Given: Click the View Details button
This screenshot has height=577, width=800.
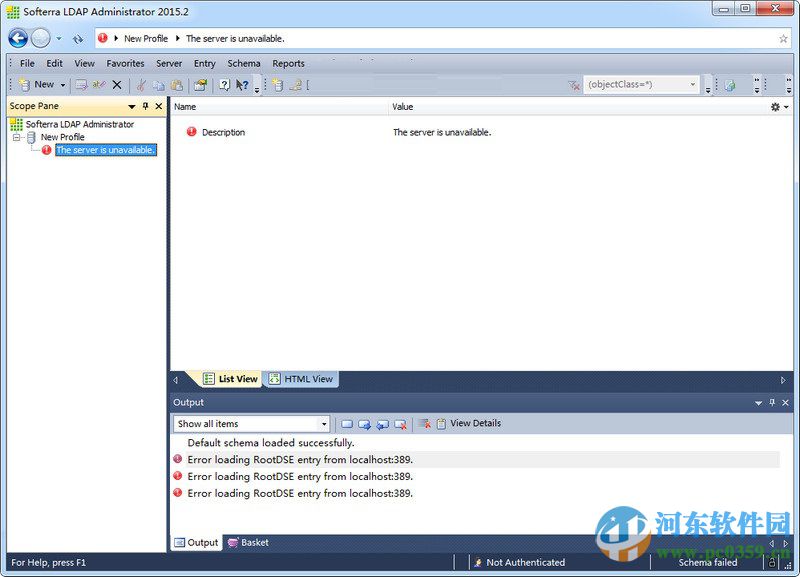Looking at the screenshot, I should [469, 423].
